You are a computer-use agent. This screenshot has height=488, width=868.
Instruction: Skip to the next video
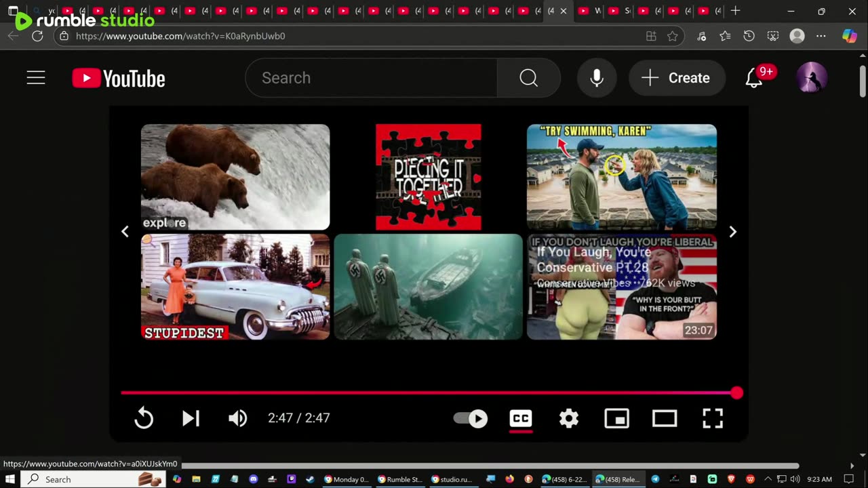coord(191,418)
